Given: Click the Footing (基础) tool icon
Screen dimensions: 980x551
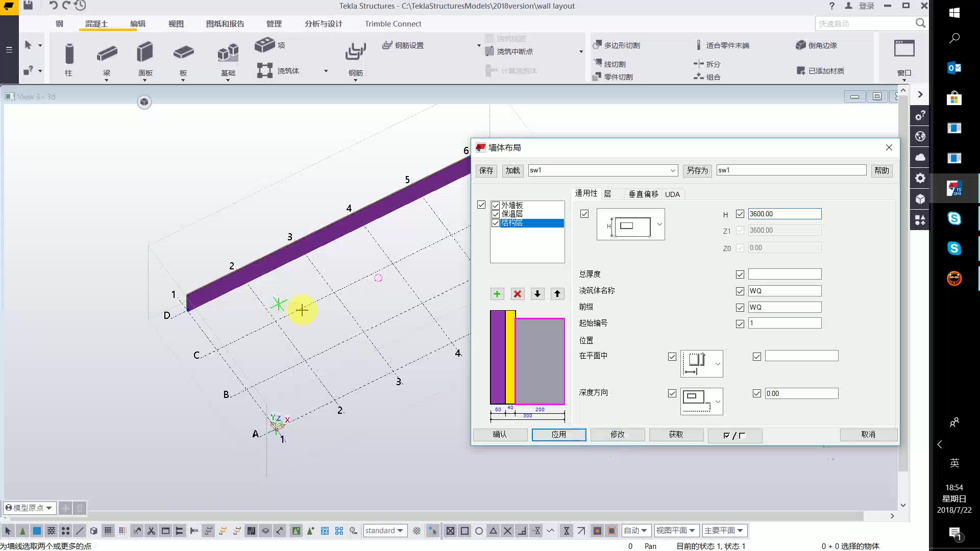Looking at the screenshot, I should point(228,54).
